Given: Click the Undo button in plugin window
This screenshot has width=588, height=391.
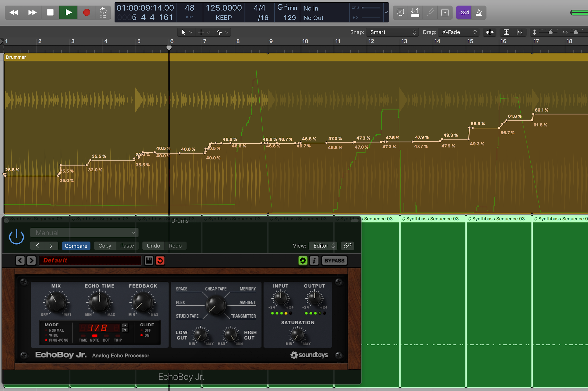Looking at the screenshot, I should (x=153, y=246).
